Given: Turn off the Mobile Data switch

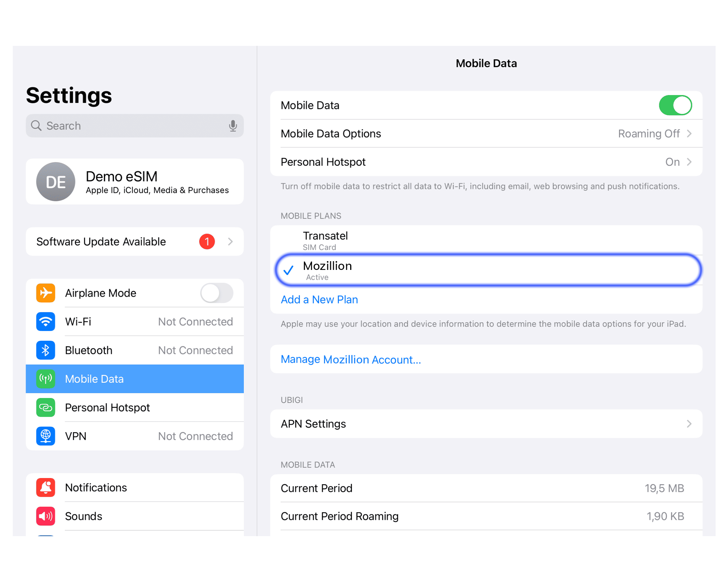Looking at the screenshot, I should (x=675, y=105).
